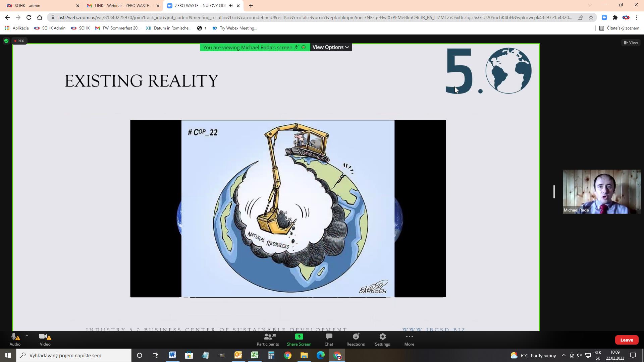Open the Extensions puzzle menu
The width and height of the screenshot is (644, 362).
[x=615, y=17]
